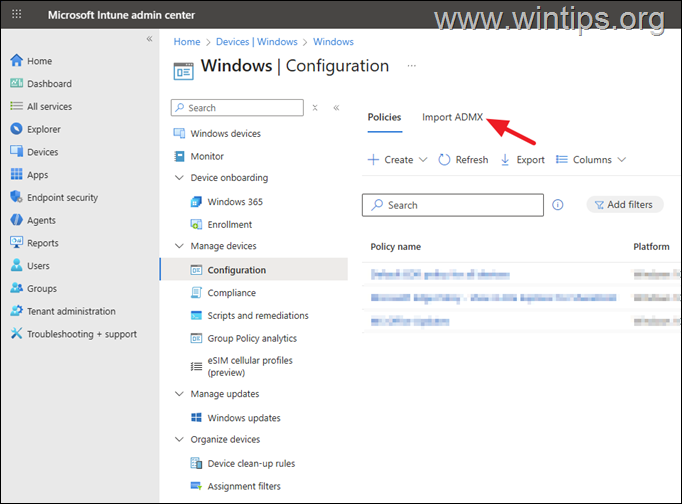Click the Add filters button
The width and height of the screenshot is (682, 504).
[625, 204]
